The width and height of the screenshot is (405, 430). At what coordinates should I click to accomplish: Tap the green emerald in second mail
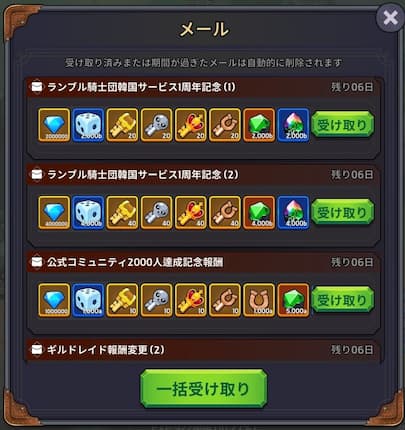(259, 213)
